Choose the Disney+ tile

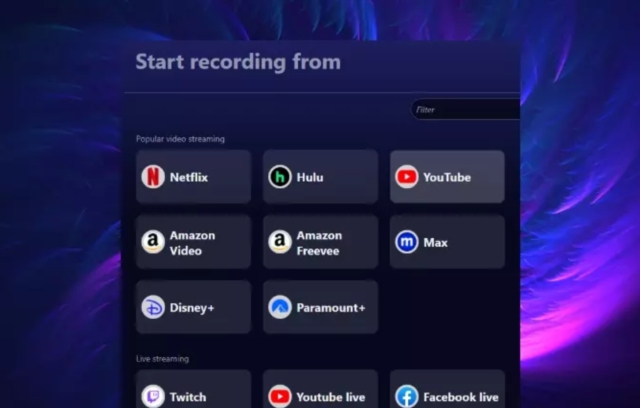tap(193, 307)
